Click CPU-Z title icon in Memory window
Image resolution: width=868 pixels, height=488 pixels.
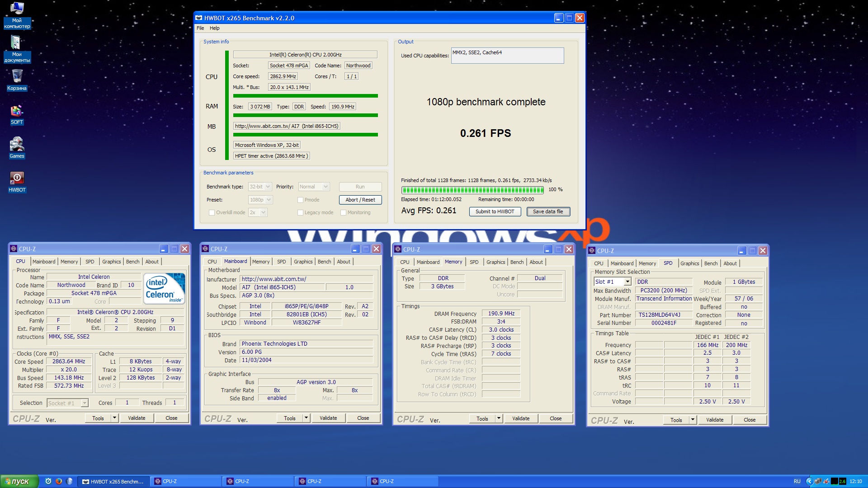click(398, 249)
